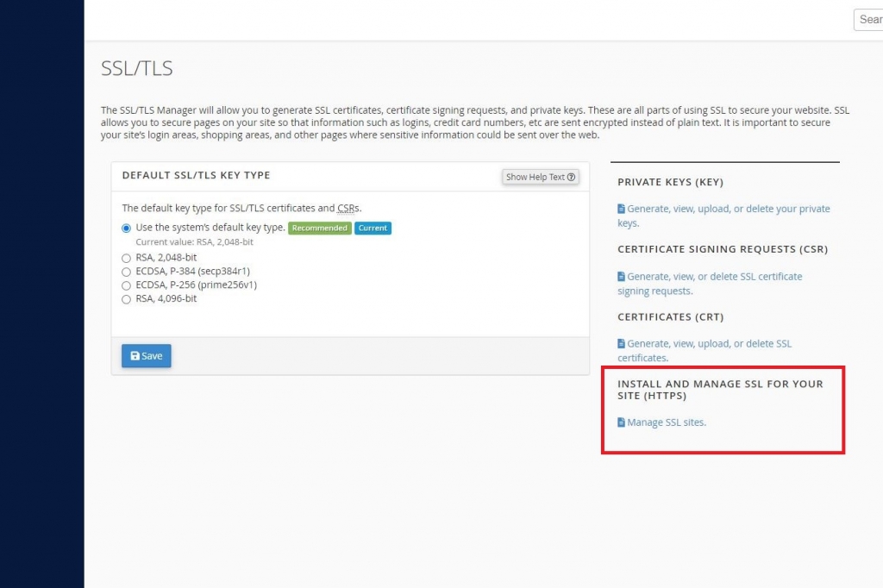Screen dimensions: 883x588
Task: Click the search field at top right
Action: click(x=868, y=20)
